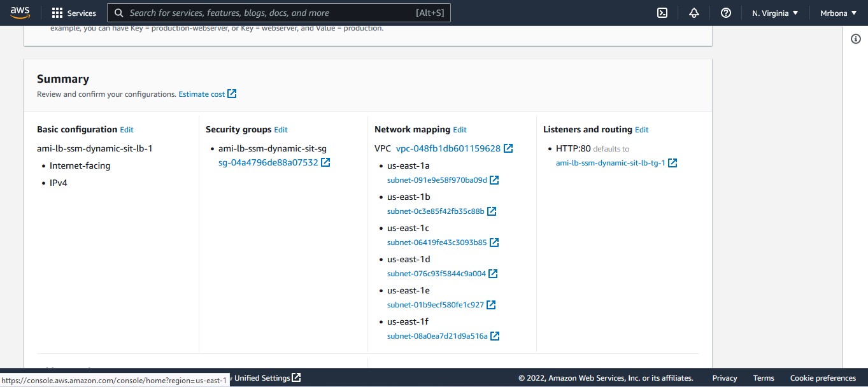The height and width of the screenshot is (387, 868).
Task: Edit the Basic configuration section
Action: (x=127, y=129)
